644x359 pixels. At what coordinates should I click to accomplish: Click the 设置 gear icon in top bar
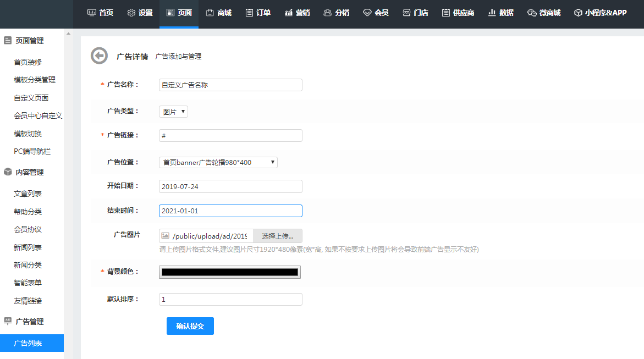point(131,13)
